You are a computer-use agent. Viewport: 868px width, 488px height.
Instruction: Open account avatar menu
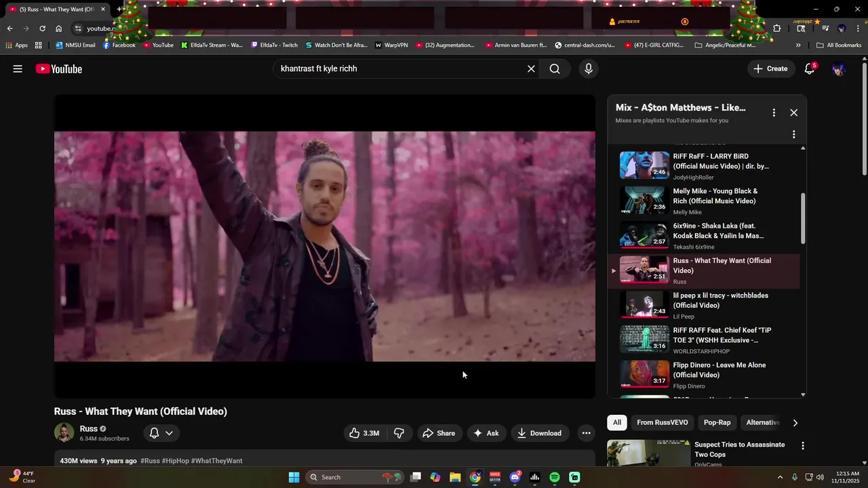coord(840,69)
